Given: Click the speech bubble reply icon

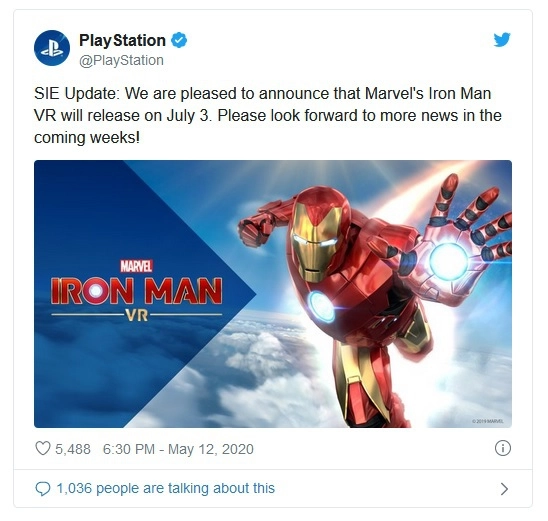Looking at the screenshot, I should point(43,489).
